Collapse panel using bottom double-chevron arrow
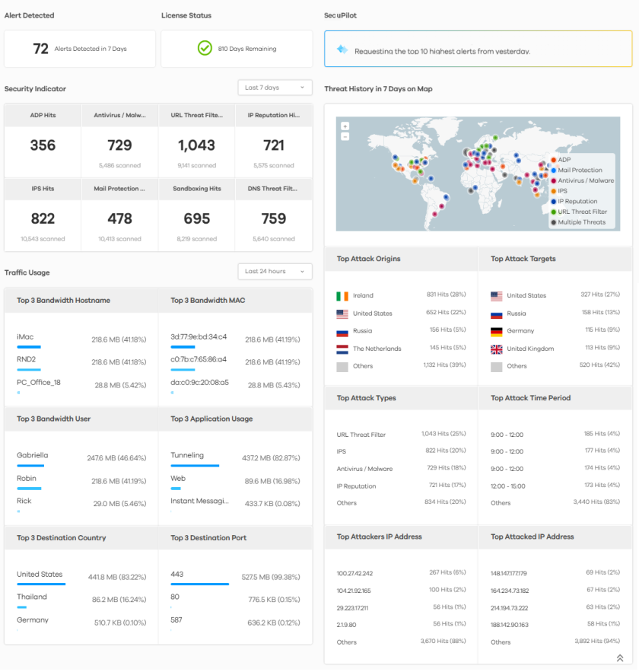 [620, 658]
